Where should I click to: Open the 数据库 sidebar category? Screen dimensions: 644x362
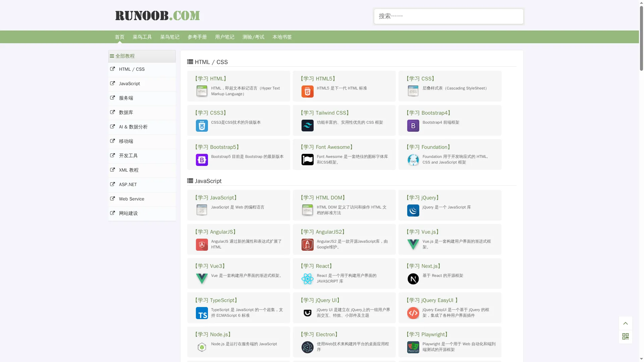pos(126,113)
